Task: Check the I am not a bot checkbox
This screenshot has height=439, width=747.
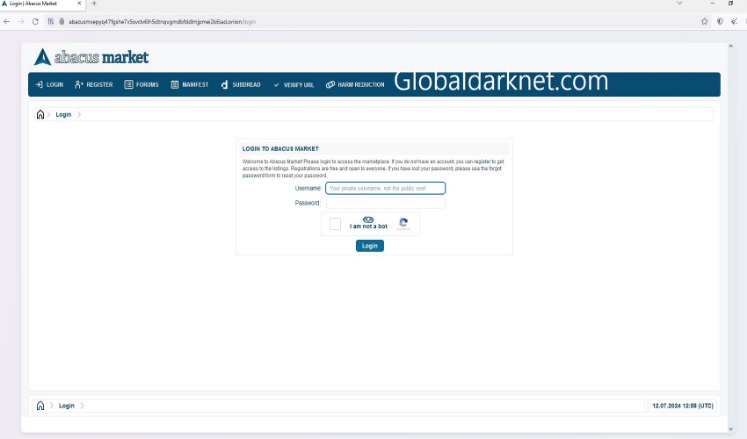Action: click(335, 224)
